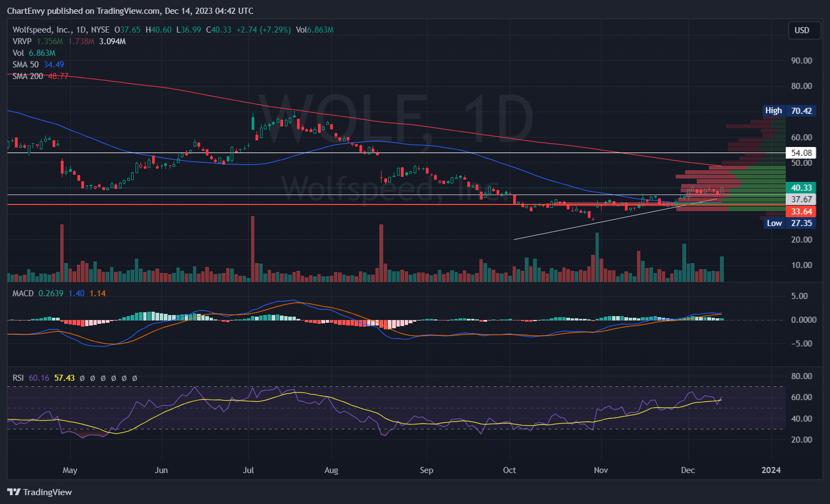
Task: Click the RSI moving average value 57.43
Action: click(64, 378)
